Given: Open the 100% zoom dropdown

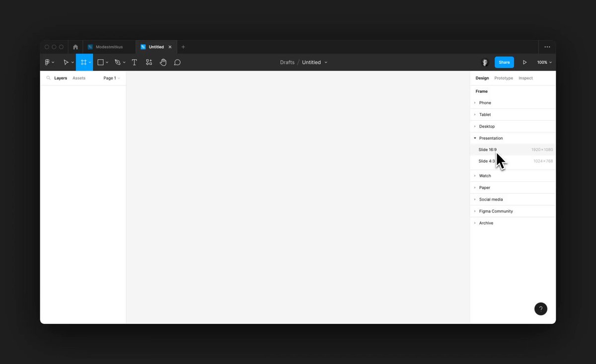Looking at the screenshot, I should [x=544, y=63].
